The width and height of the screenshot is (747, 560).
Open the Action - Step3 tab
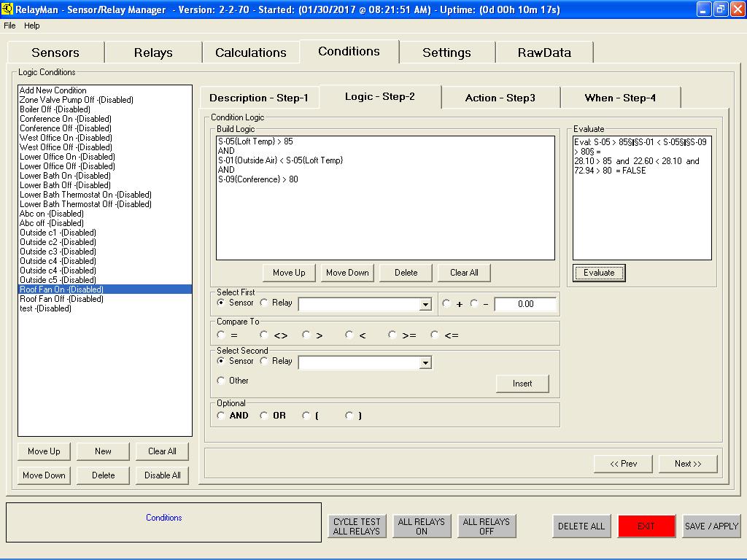pyautogui.click(x=500, y=98)
